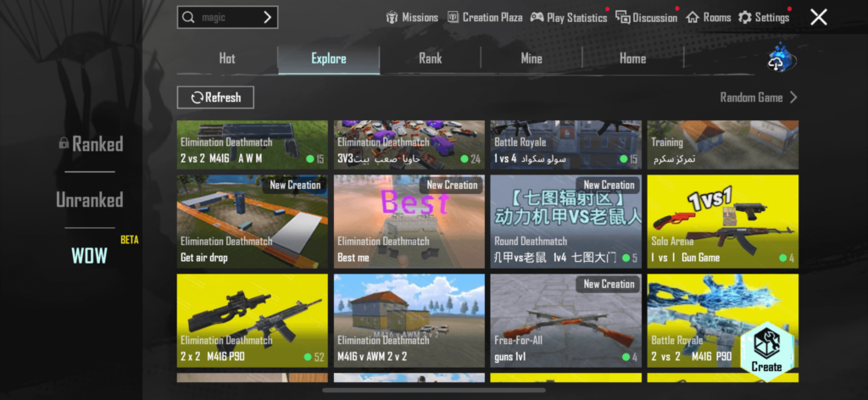
Task: Open the Get air drop map
Action: [x=253, y=222]
